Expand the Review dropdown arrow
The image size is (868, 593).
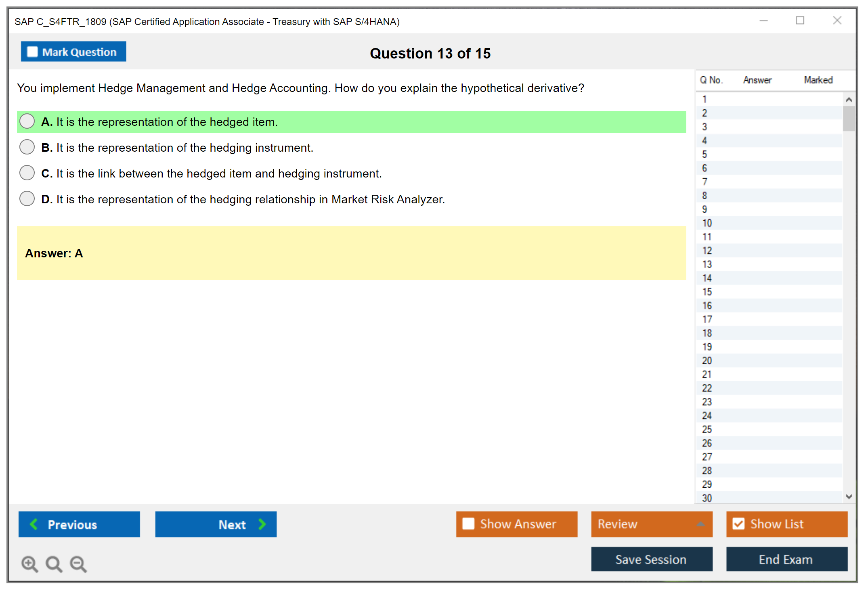point(700,524)
